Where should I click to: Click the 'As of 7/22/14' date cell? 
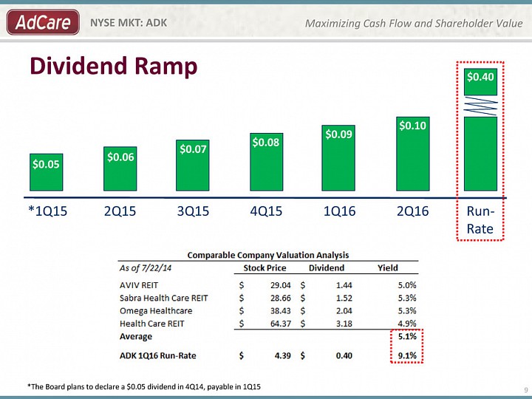(146, 268)
